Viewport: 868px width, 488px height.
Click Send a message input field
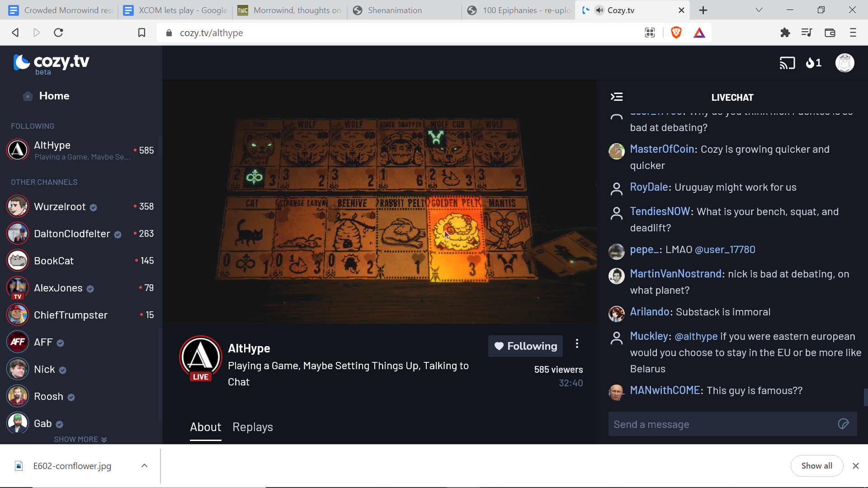(x=732, y=424)
